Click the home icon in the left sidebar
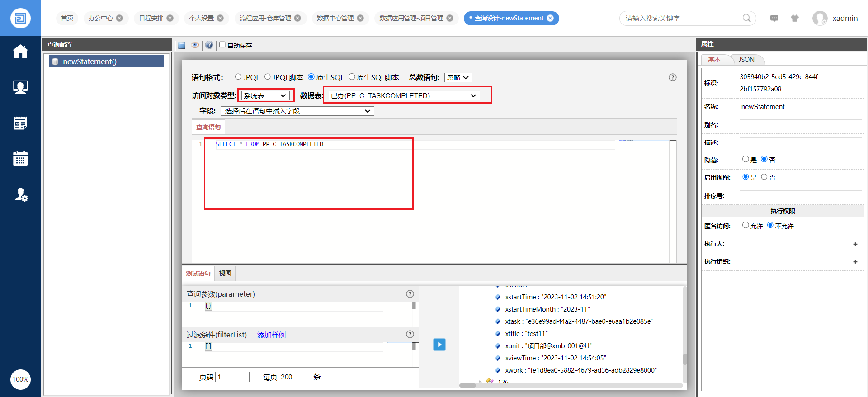The height and width of the screenshot is (397, 868). [20, 52]
